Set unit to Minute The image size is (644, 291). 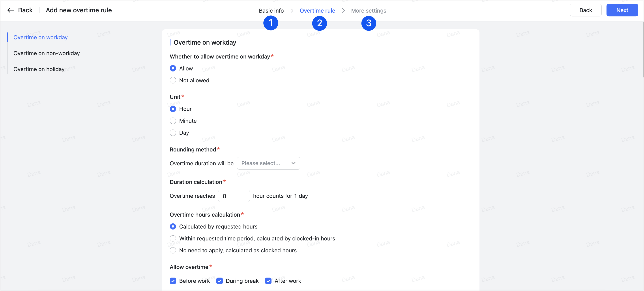click(x=173, y=121)
